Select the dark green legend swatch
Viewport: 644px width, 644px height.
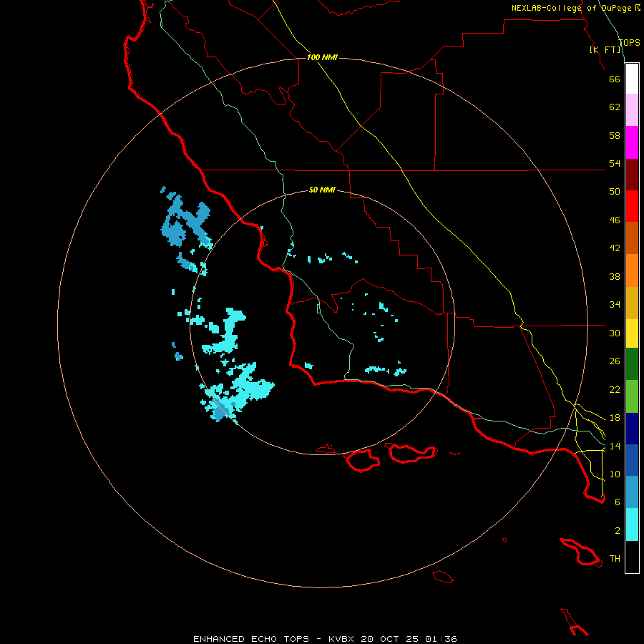click(632, 364)
